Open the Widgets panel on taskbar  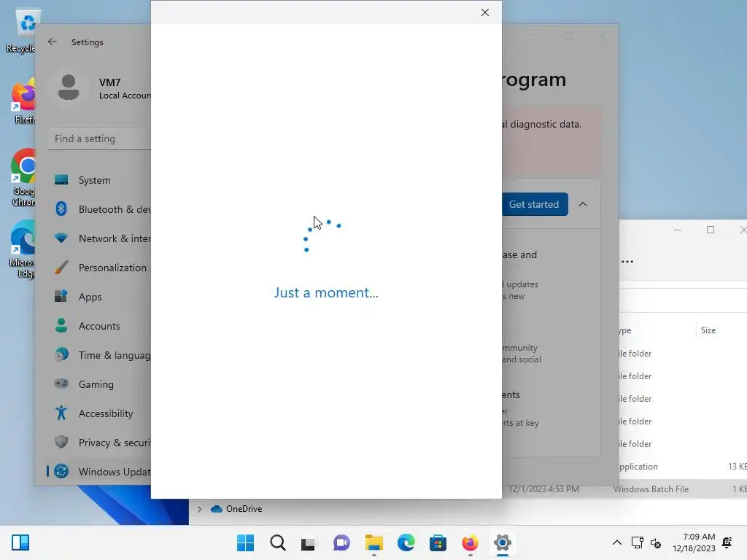pos(20,542)
